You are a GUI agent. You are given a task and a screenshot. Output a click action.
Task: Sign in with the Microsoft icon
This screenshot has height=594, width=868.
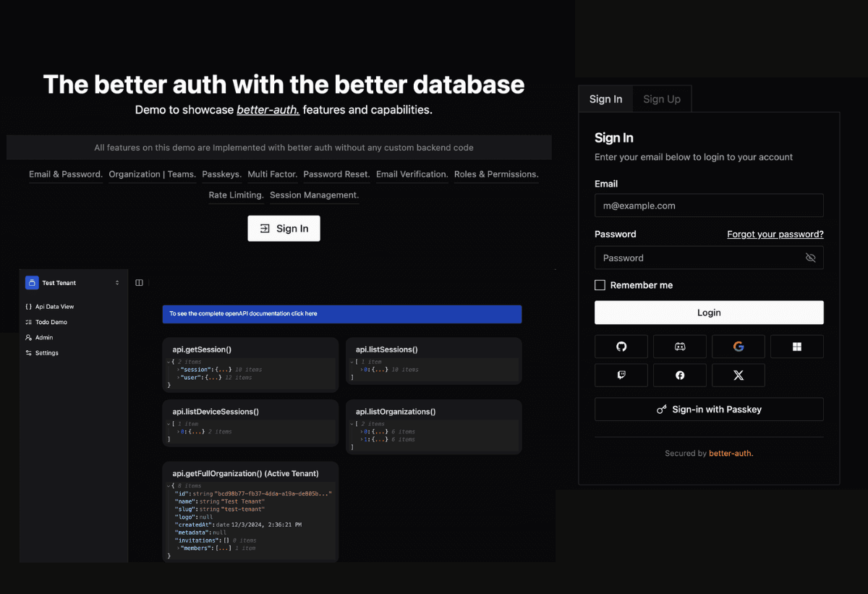coord(796,346)
